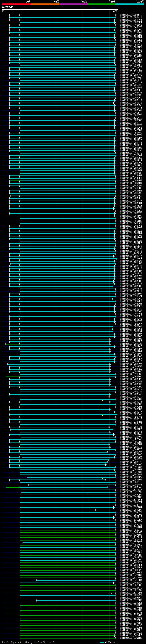Select hit label UniRef100_Q330P9
Image resolution: width=146 pixels, height=644 pixels.
[x=131, y=477]
